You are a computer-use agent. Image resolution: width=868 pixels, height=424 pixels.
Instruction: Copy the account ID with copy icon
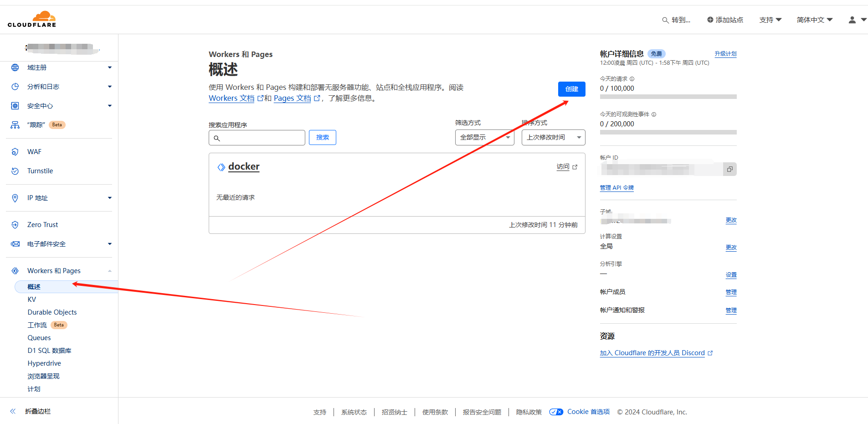[729, 169]
